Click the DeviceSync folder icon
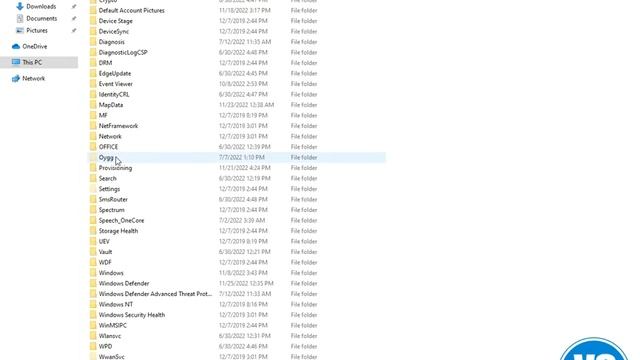This screenshot has width=640, height=360. tap(93, 31)
